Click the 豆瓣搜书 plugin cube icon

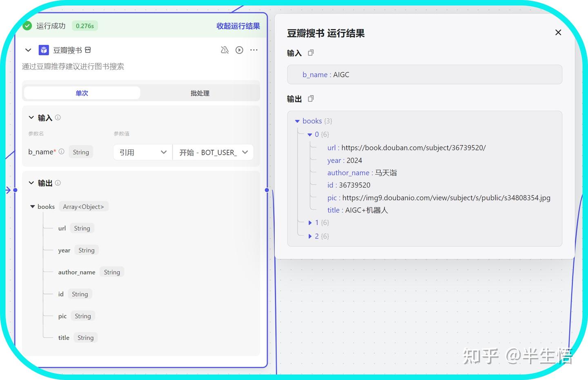click(44, 50)
